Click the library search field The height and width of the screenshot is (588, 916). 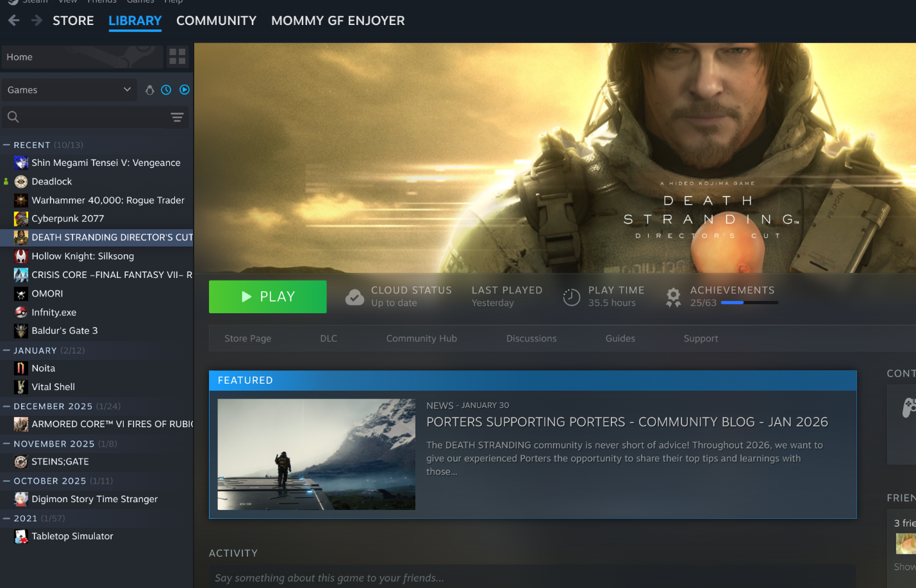(95, 117)
